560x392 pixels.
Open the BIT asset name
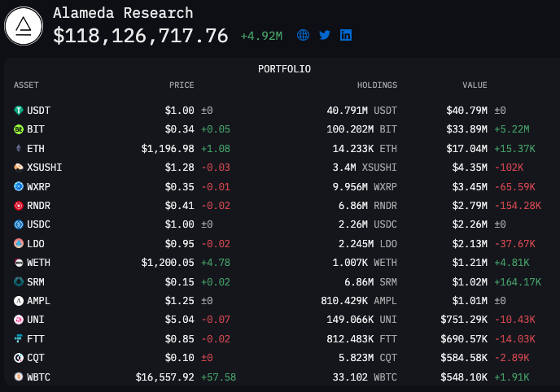(36, 129)
